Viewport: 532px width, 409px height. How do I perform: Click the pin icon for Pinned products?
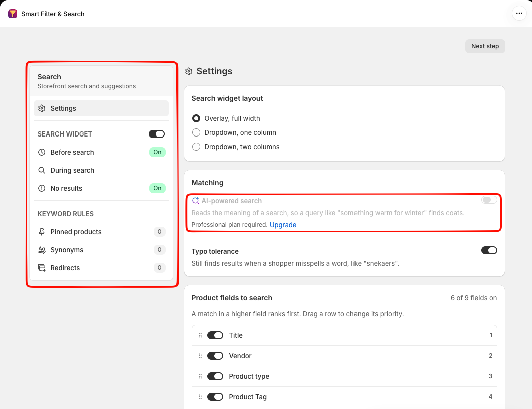click(42, 232)
